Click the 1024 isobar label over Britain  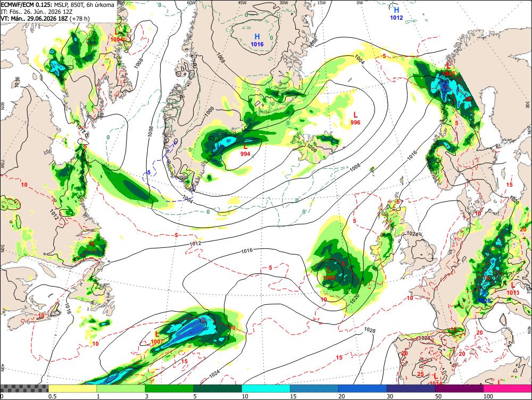tap(412, 234)
